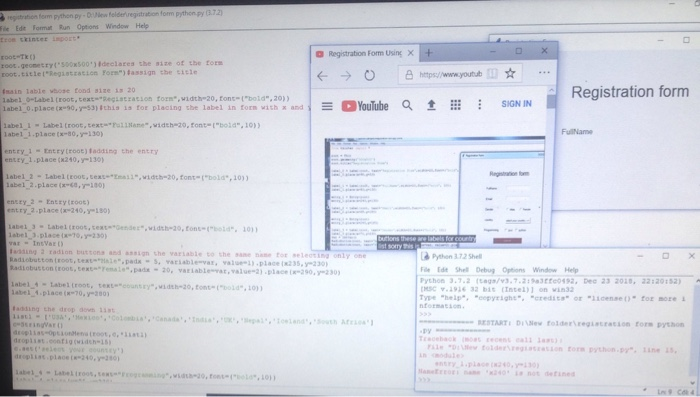Open the File menu in IDLE editor
The height and width of the screenshot is (397, 700).
click(x=4, y=28)
